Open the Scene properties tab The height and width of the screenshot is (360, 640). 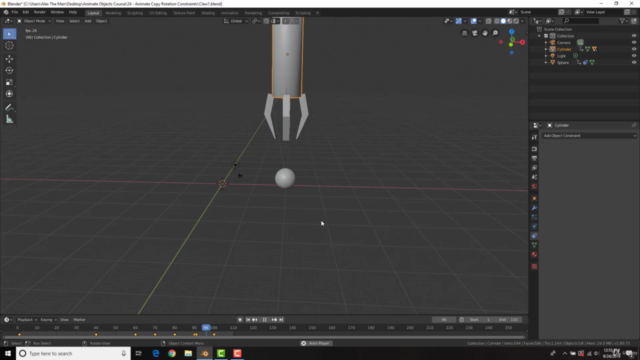tap(534, 177)
